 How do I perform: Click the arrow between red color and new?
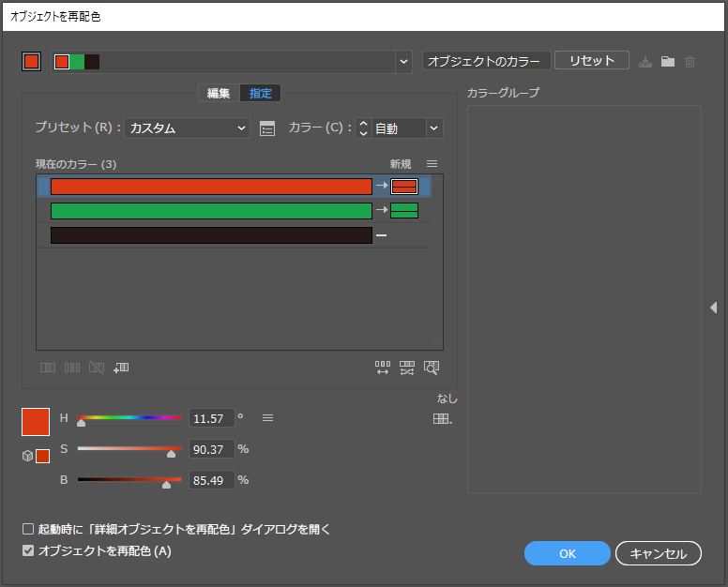tap(382, 186)
